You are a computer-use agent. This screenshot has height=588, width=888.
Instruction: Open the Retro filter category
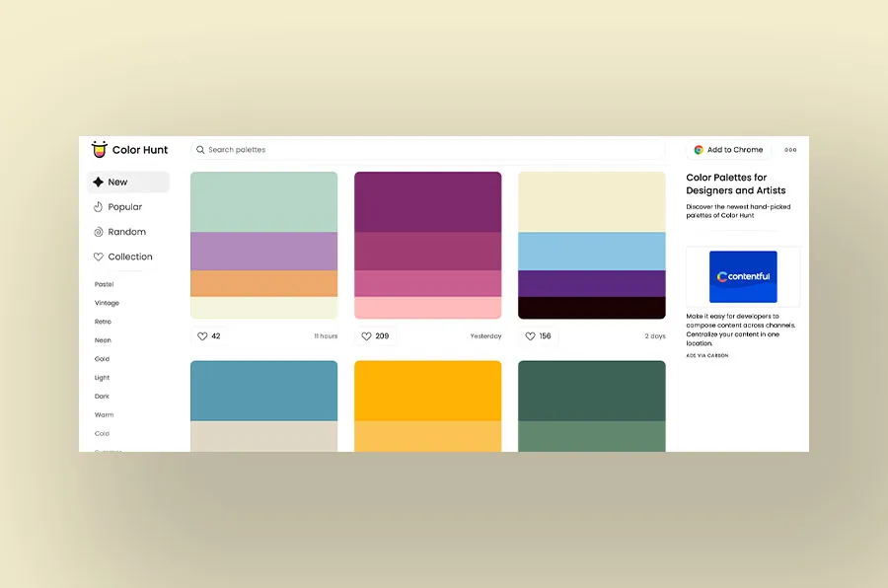coord(102,322)
